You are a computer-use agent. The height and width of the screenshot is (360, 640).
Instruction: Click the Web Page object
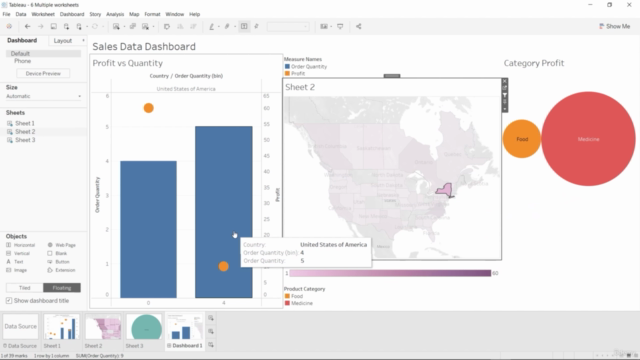pos(61,245)
